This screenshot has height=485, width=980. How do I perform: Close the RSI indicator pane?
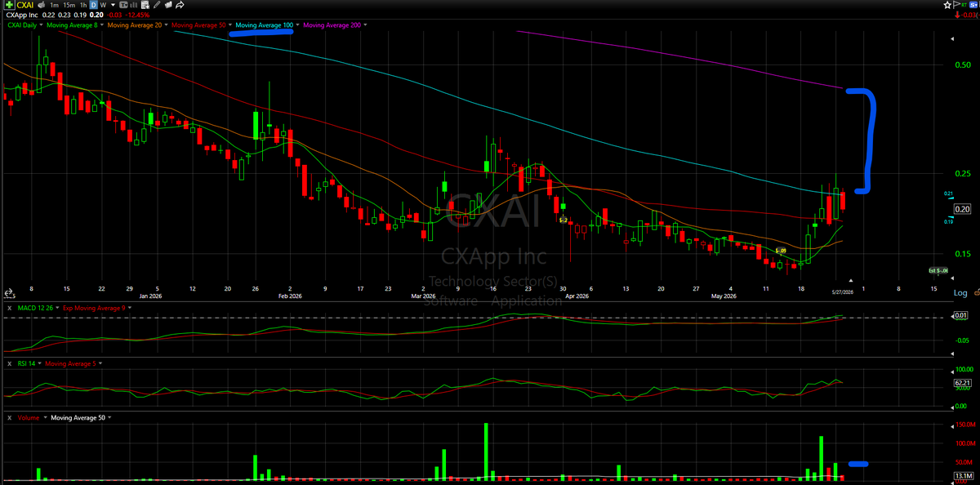pyautogui.click(x=10, y=363)
